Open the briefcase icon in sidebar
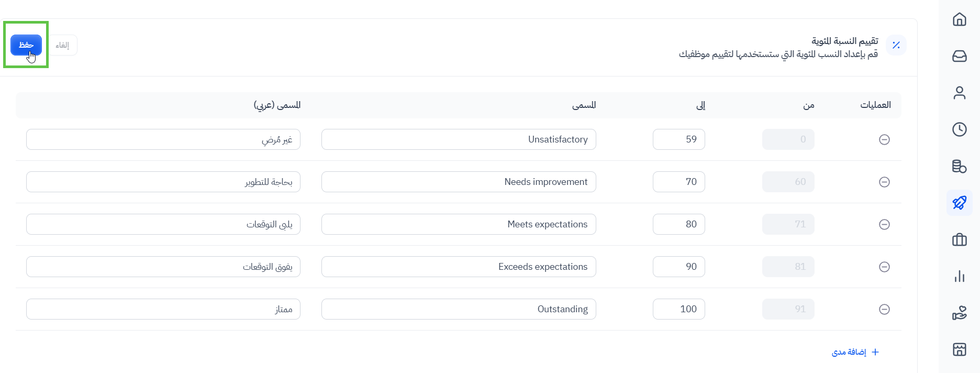Screen dimensions: 980x373 [x=959, y=239]
